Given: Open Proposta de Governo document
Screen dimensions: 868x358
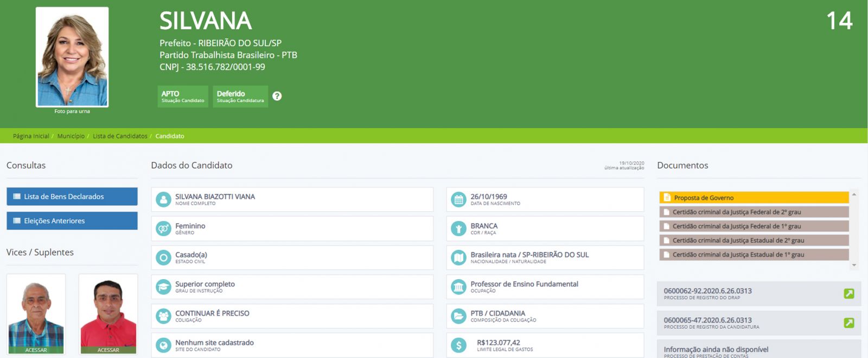Looking at the screenshot, I should point(754,198).
